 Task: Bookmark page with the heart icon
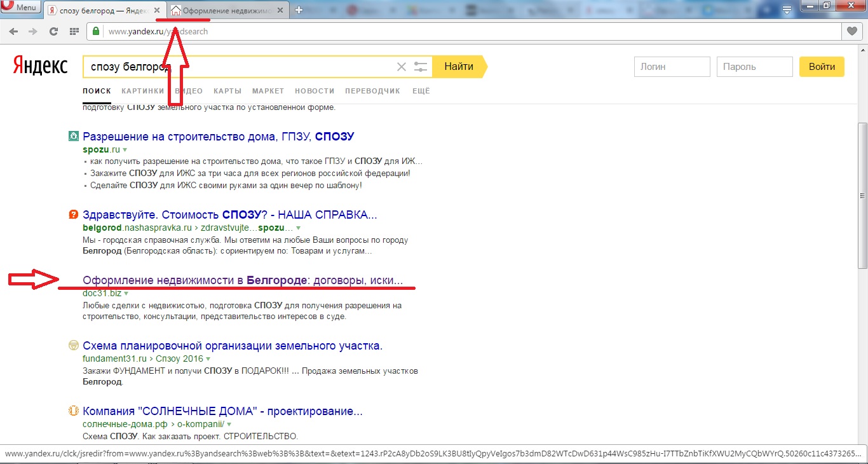tap(851, 31)
